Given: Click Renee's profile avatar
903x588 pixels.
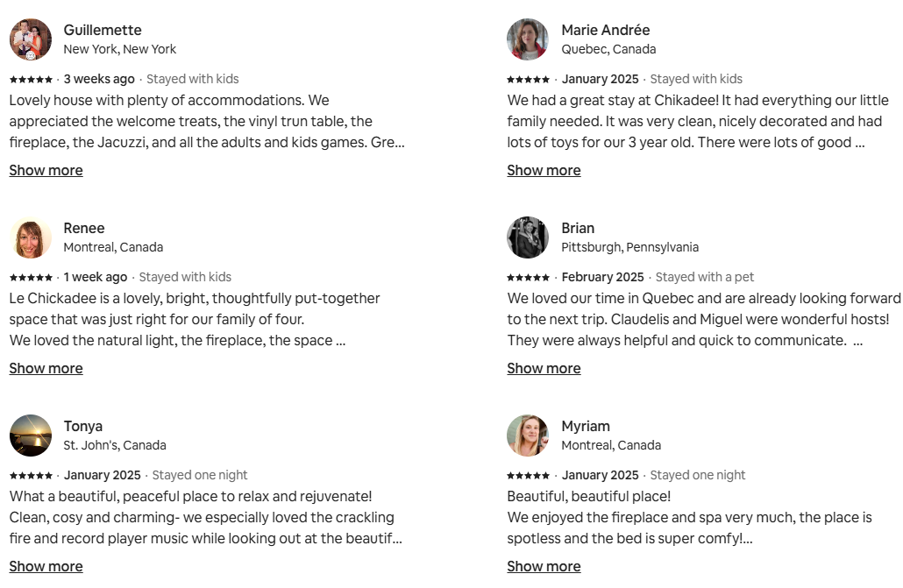Looking at the screenshot, I should (31, 237).
